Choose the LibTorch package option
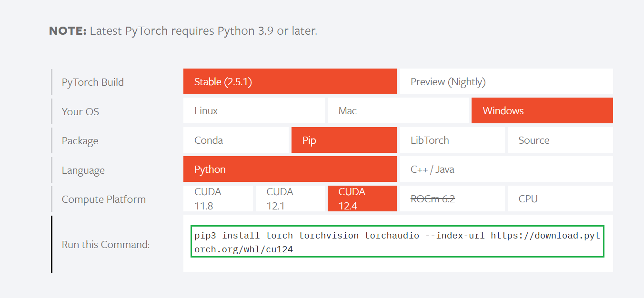 click(451, 140)
